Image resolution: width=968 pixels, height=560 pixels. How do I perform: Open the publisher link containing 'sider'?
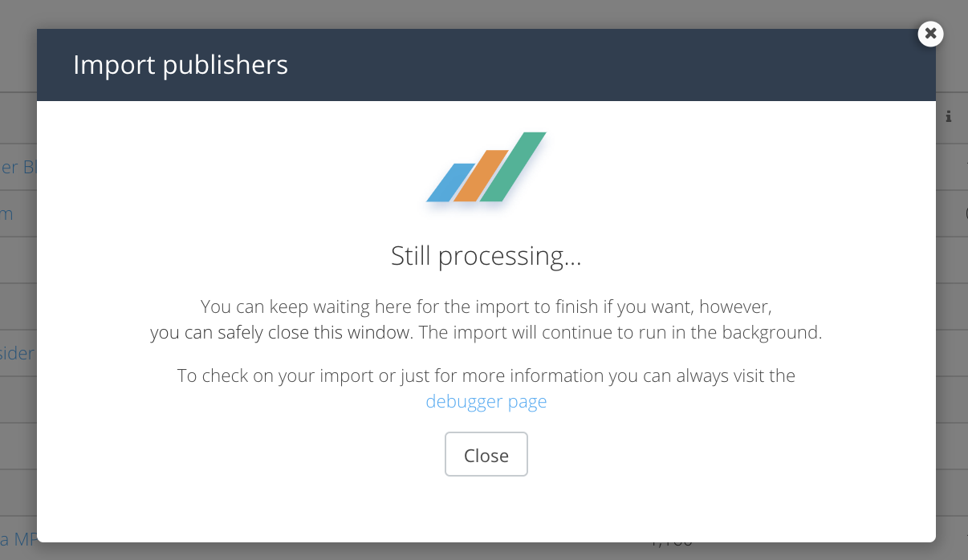point(16,353)
